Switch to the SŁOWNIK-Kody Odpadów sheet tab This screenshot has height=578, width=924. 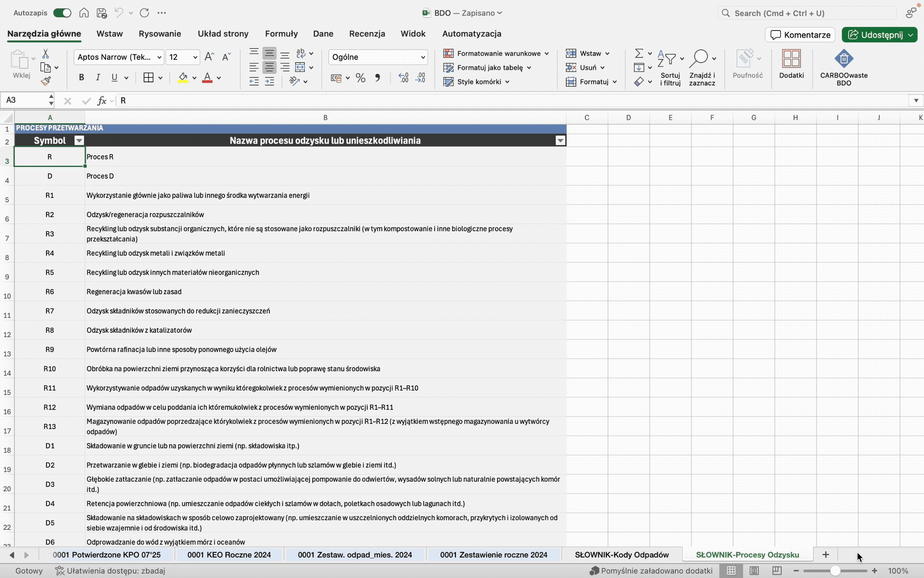[622, 555]
